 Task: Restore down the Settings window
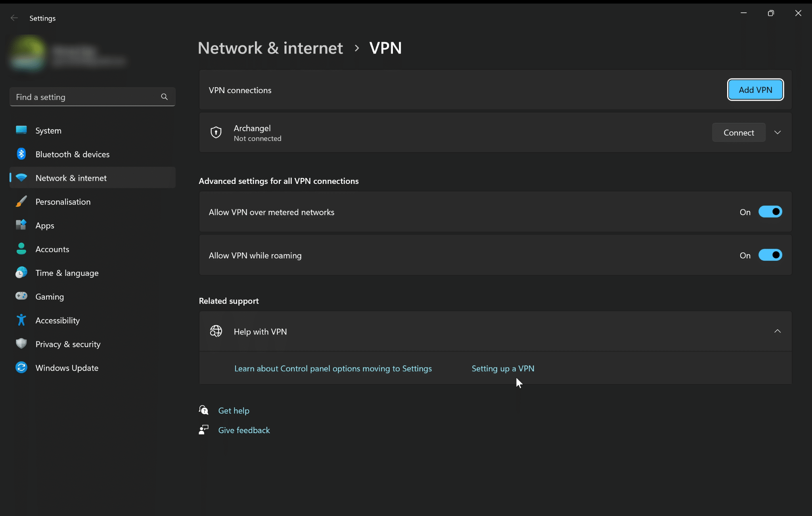click(x=771, y=13)
